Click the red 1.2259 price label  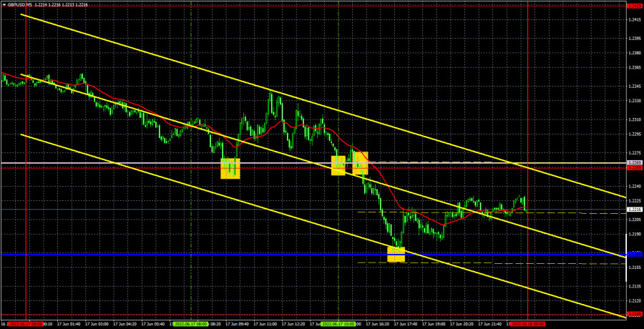(635, 168)
